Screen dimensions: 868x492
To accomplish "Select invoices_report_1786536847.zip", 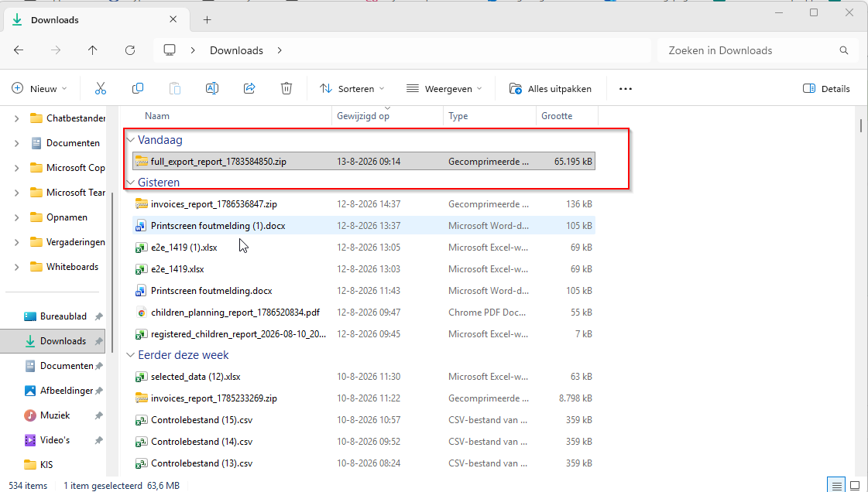I will [x=364, y=204].
